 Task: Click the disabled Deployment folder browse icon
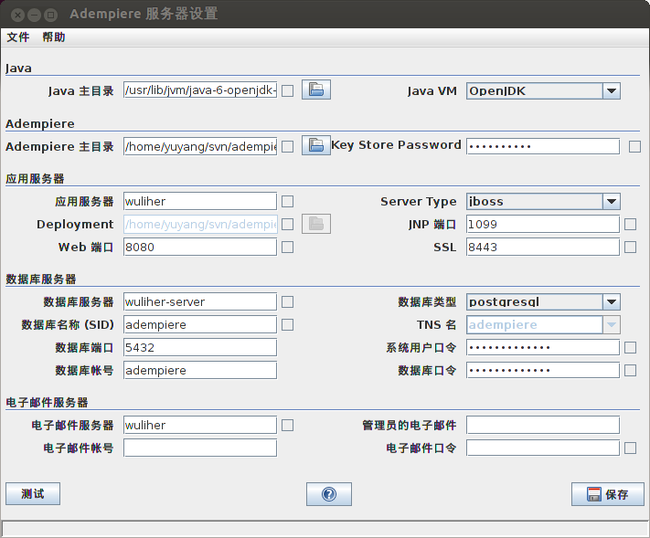[x=316, y=224]
